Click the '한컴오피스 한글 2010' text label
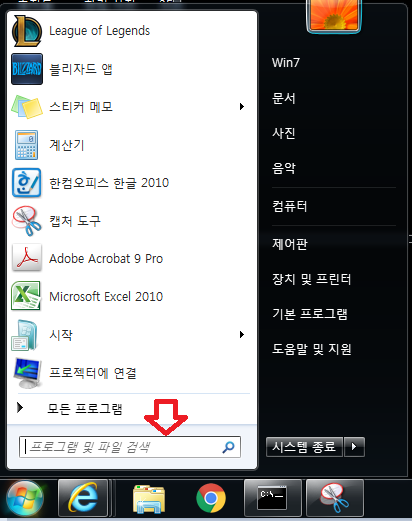Viewport: 412px width, 521px height. click(x=109, y=183)
